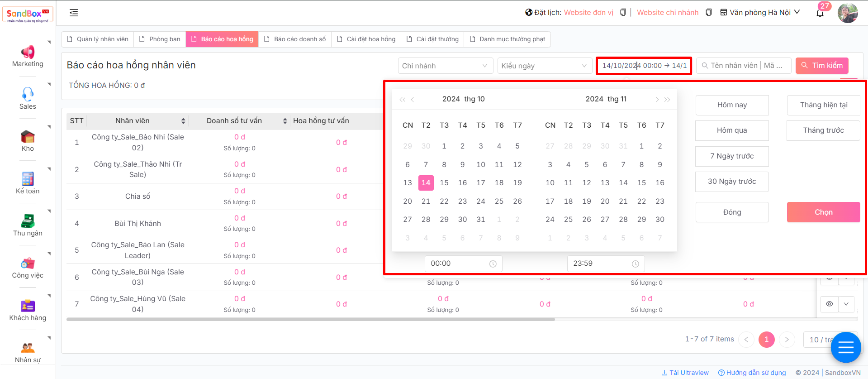Switch to Cài đặt thưởng tab
The width and height of the screenshot is (868, 379).
[x=432, y=39]
